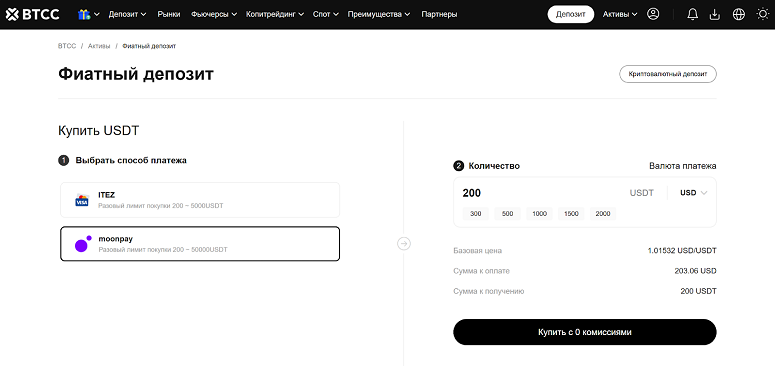
Task: Open the Партнеры page
Action: point(439,14)
